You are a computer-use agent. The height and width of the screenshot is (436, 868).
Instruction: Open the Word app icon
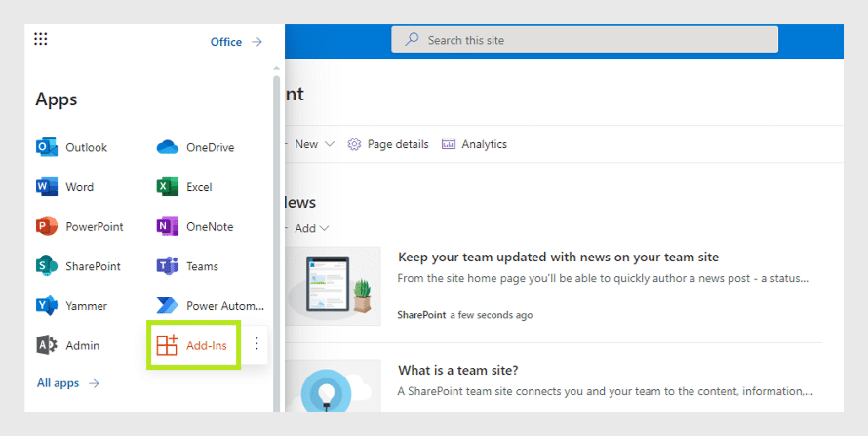(47, 187)
